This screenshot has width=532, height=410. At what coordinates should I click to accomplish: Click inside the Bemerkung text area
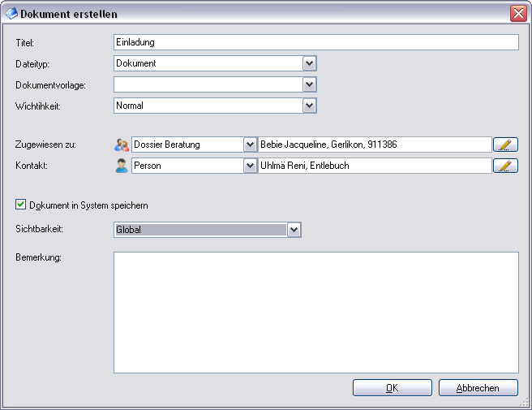(315, 312)
